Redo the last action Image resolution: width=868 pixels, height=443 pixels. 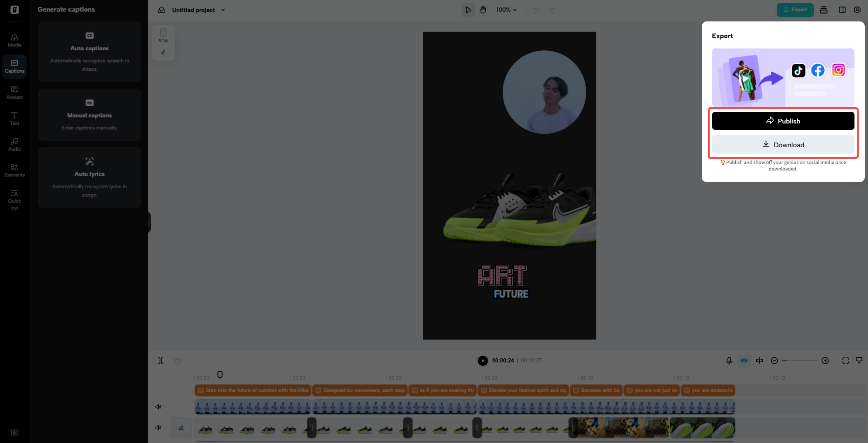coord(552,10)
